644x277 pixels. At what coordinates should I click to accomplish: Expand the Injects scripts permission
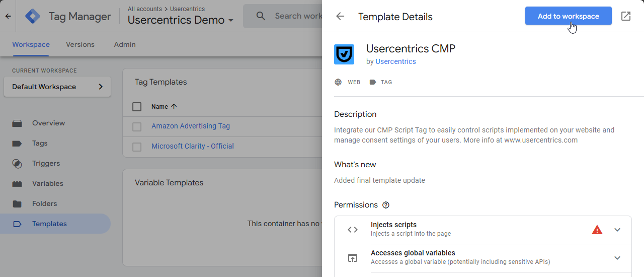click(617, 230)
